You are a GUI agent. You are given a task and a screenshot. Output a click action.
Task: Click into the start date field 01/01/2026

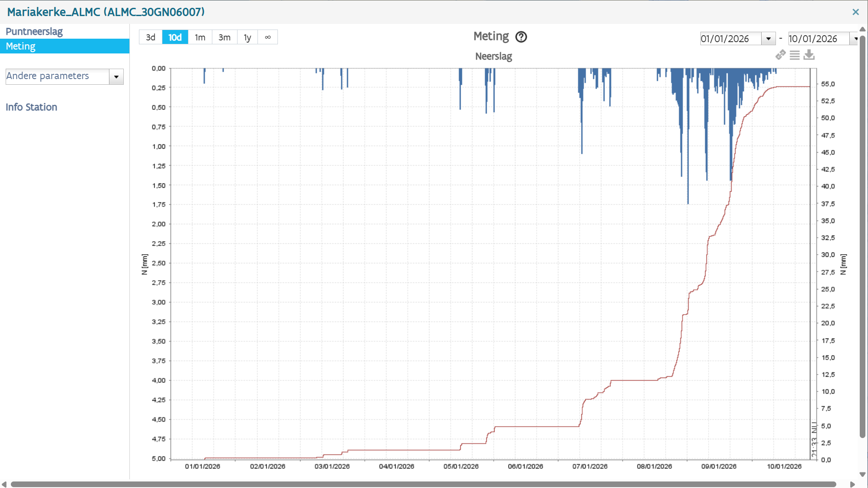(x=731, y=39)
